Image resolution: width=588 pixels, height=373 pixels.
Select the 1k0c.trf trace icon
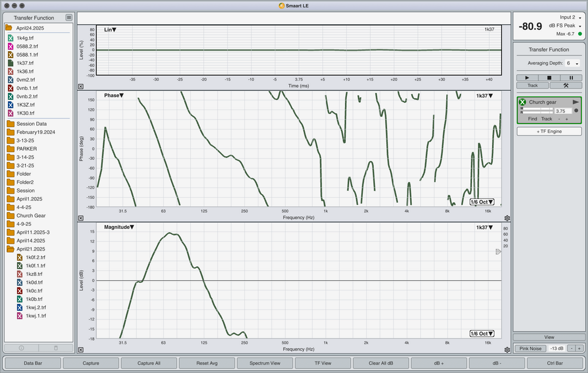pyautogui.click(x=20, y=291)
